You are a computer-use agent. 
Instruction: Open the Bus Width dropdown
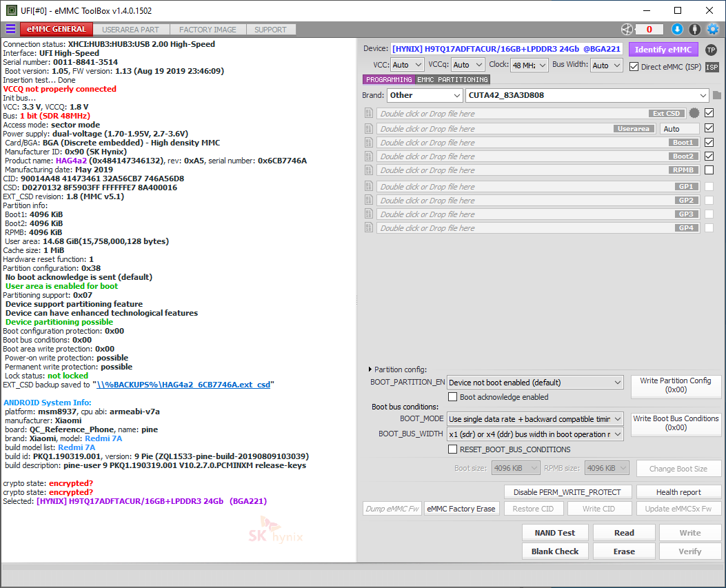pos(607,65)
